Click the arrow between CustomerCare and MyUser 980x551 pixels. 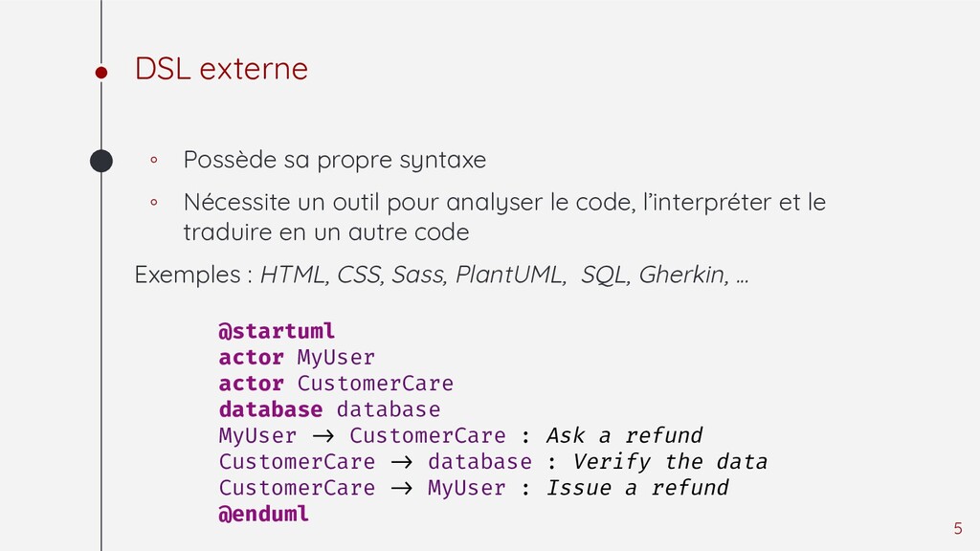click(x=401, y=488)
